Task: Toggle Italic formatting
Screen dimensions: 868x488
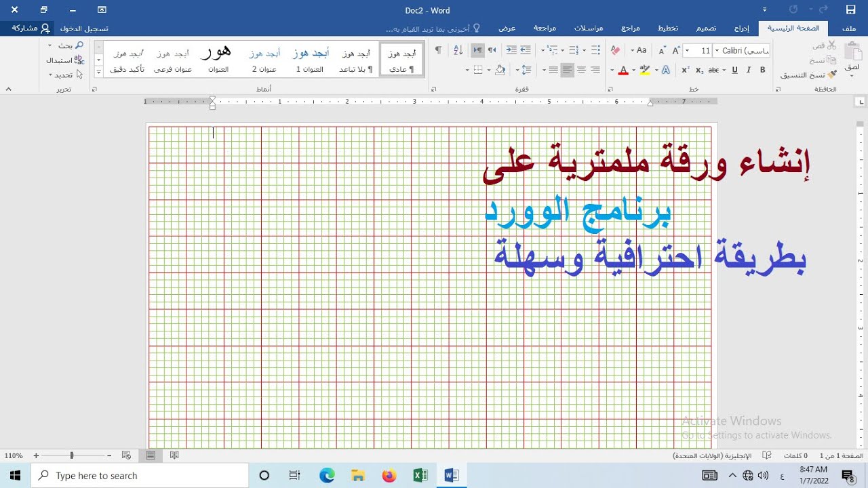Action: (x=749, y=70)
